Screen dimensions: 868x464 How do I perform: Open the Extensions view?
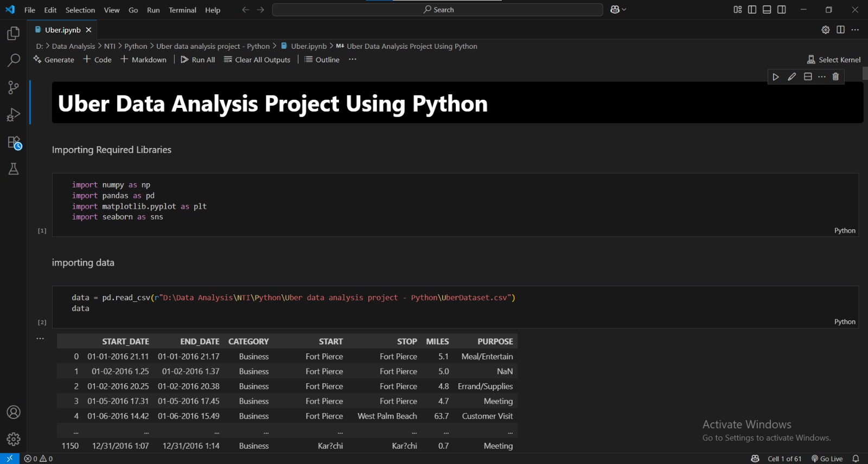[x=14, y=143]
